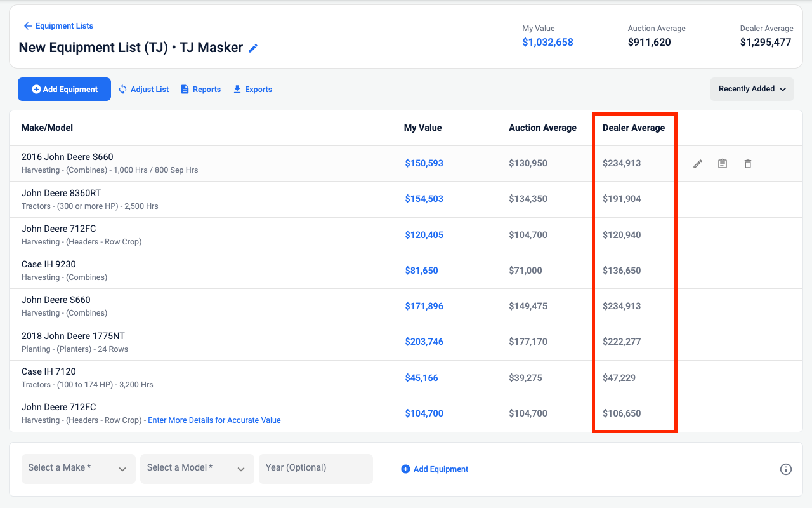Select the 2016 John Deere S660 row title
This screenshot has height=508, width=812.
click(67, 157)
